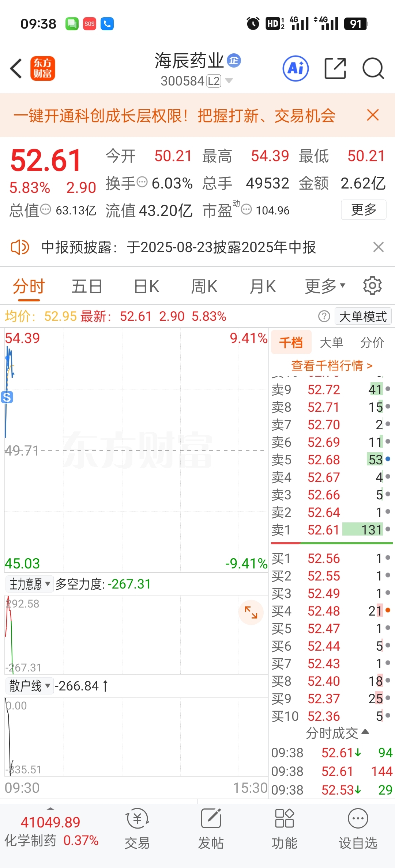Screen dimensions: 395x868
Task: Tap the blue 企 badge beside 海辰药业
Action: [x=234, y=60]
